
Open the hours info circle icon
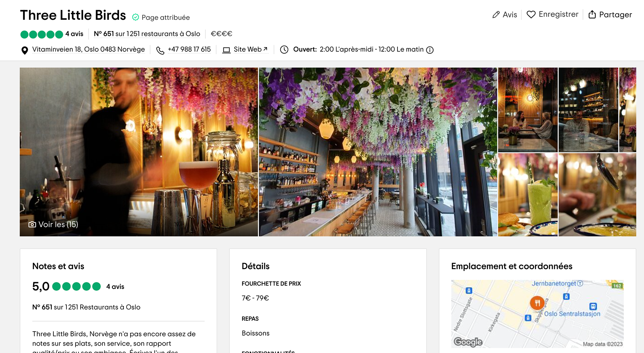(x=430, y=50)
